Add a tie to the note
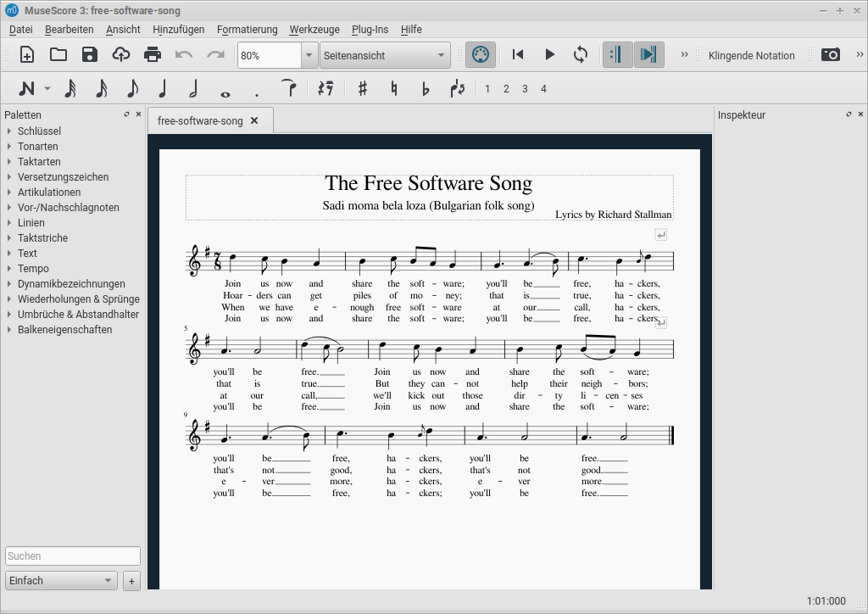Image resolution: width=868 pixels, height=614 pixels. click(289, 88)
